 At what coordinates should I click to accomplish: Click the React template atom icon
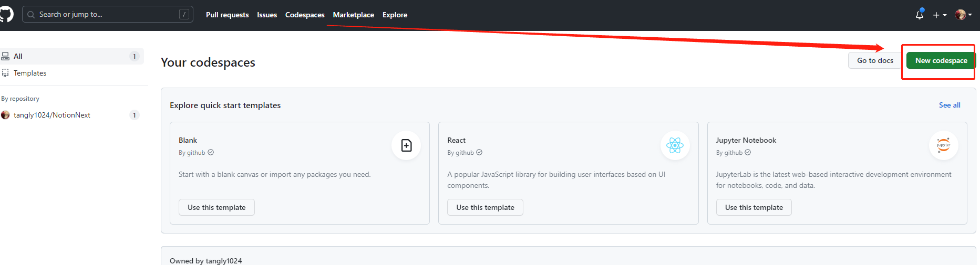pyautogui.click(x=675, y=145)
